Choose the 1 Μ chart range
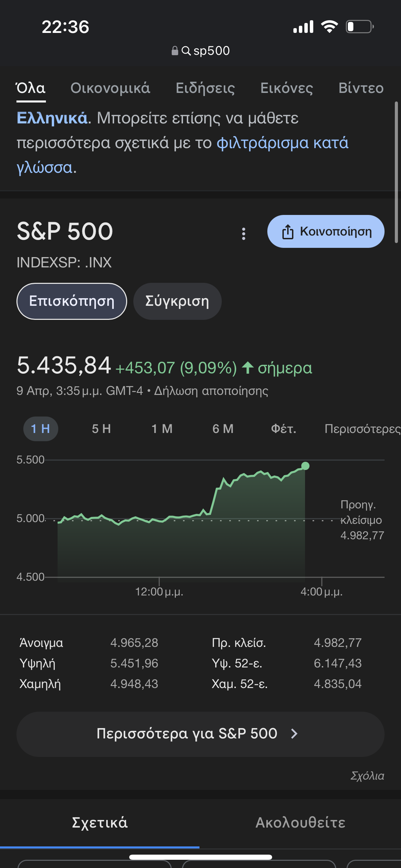Image resolution: width=401 pixels, height=868 pixels. (162, 429)
